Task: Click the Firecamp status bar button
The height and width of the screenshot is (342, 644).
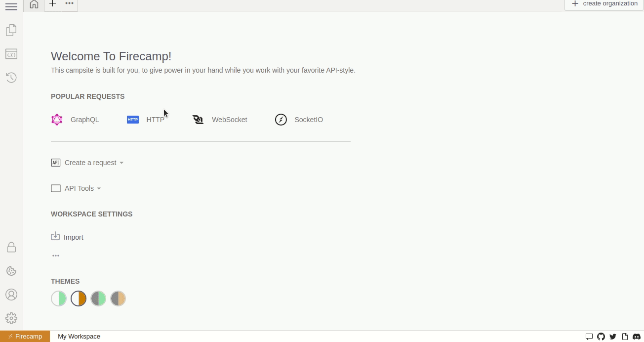Action: [25, 336]
